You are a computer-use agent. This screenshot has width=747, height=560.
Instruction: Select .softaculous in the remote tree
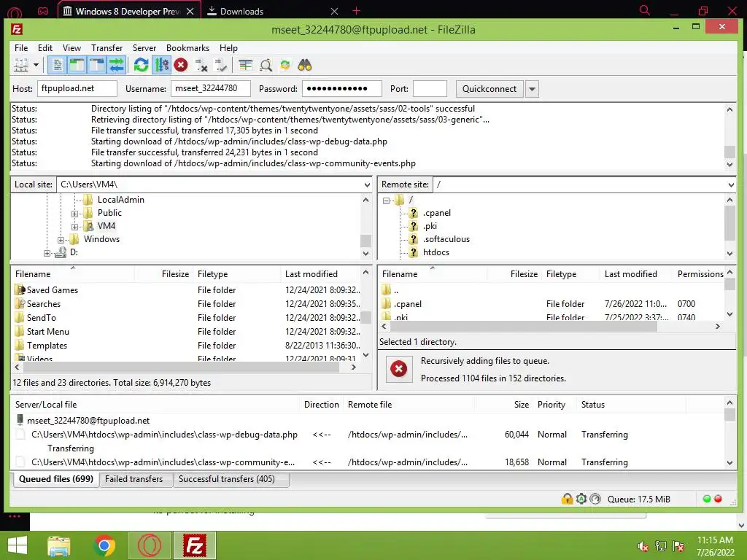tap(446, 239)
